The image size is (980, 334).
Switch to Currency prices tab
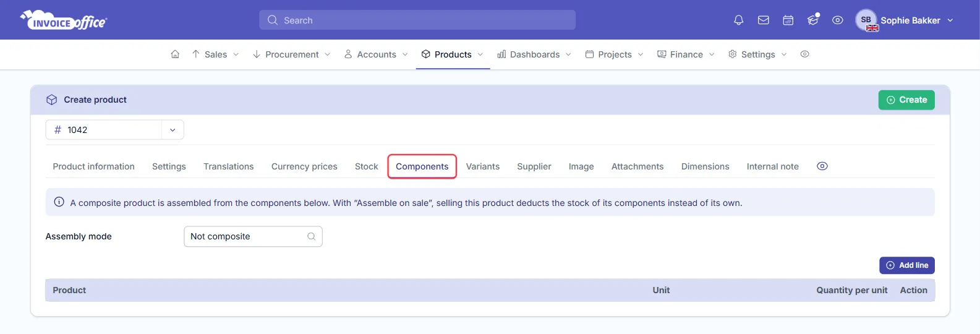coord(304,166)
